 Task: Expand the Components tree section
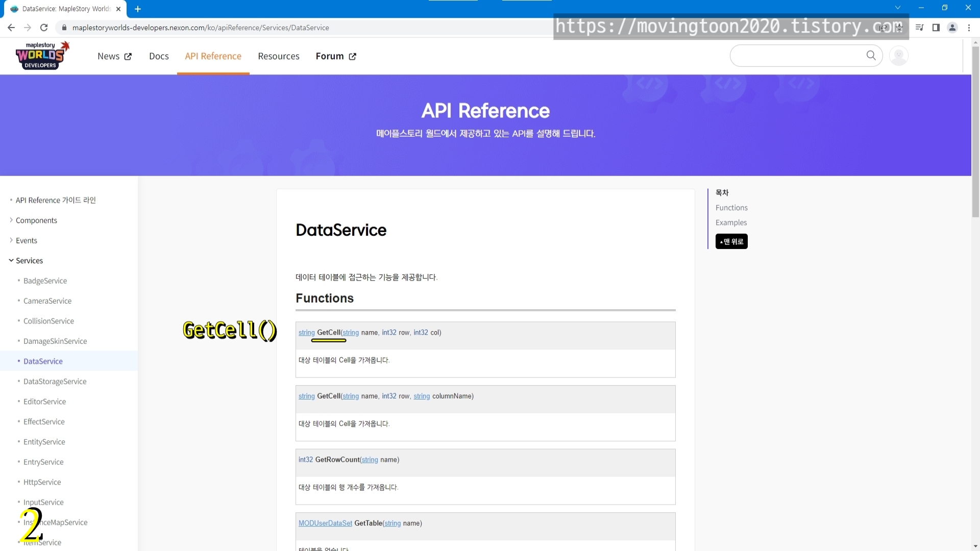[36, 220]
